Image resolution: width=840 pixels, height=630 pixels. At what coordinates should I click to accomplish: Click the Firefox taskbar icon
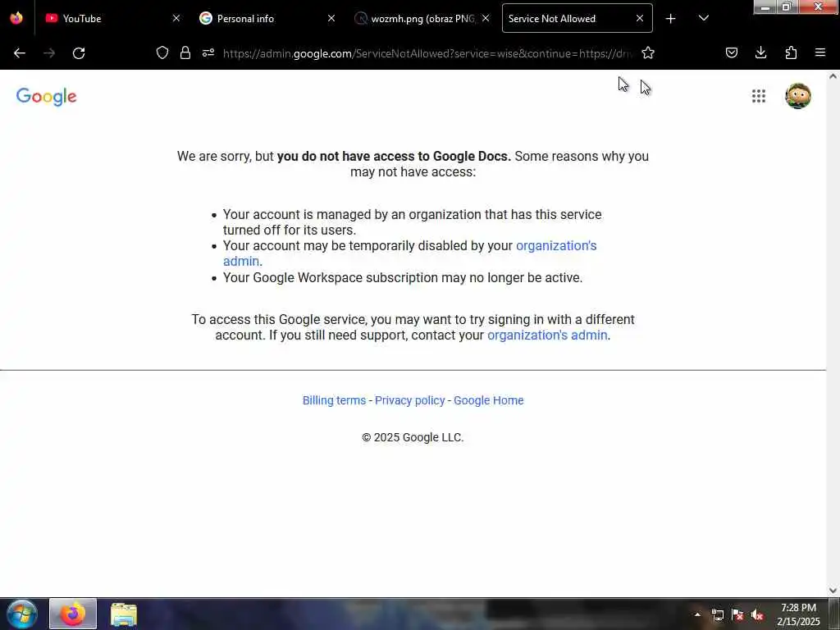[x=73, y=614]
